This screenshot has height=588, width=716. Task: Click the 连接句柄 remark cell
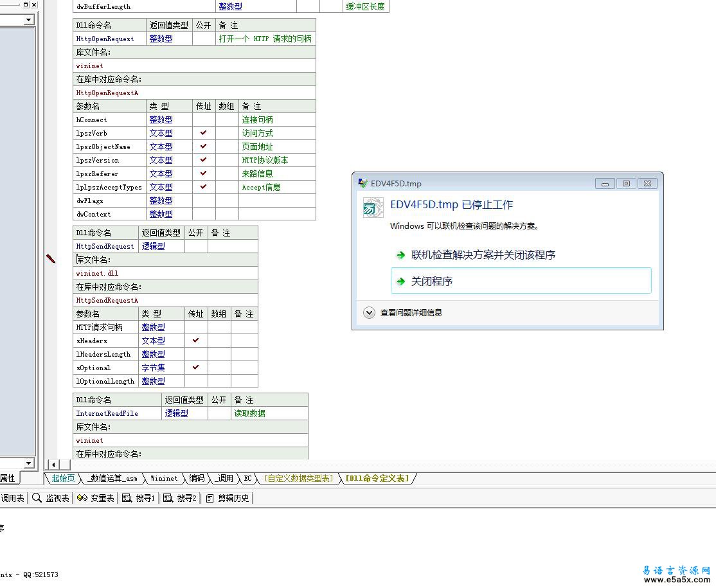pos(277,120)
